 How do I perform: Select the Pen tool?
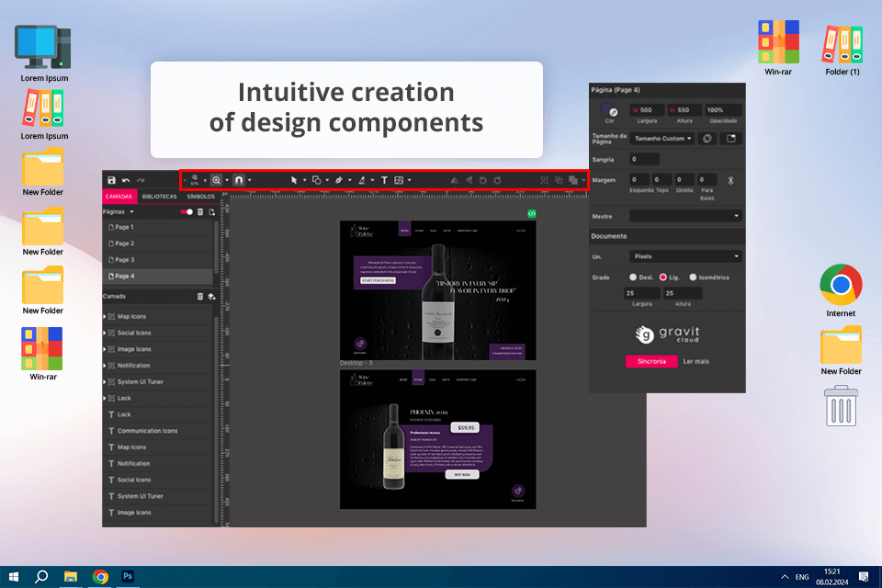click(339, 181)
